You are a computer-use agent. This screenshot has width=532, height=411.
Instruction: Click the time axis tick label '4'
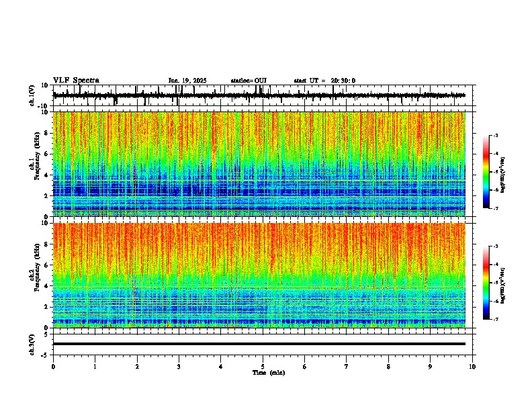point(221,367)
